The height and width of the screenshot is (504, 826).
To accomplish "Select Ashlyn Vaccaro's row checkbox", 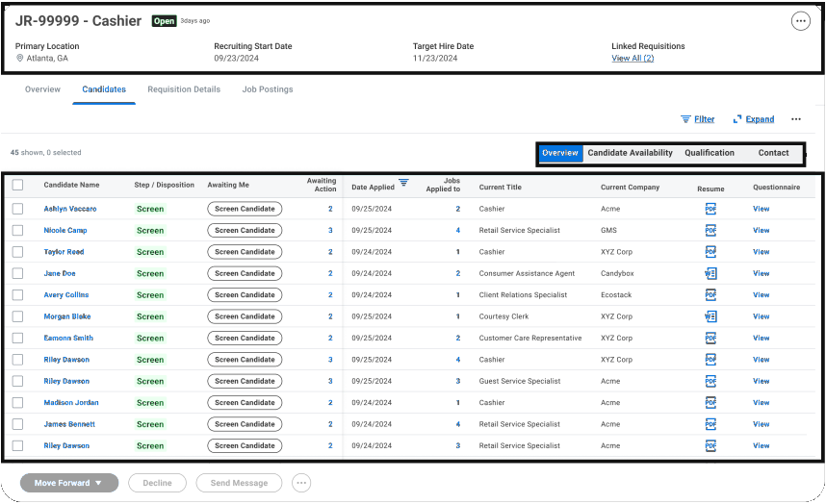I will pyautogui.click(x=18, y=209).
